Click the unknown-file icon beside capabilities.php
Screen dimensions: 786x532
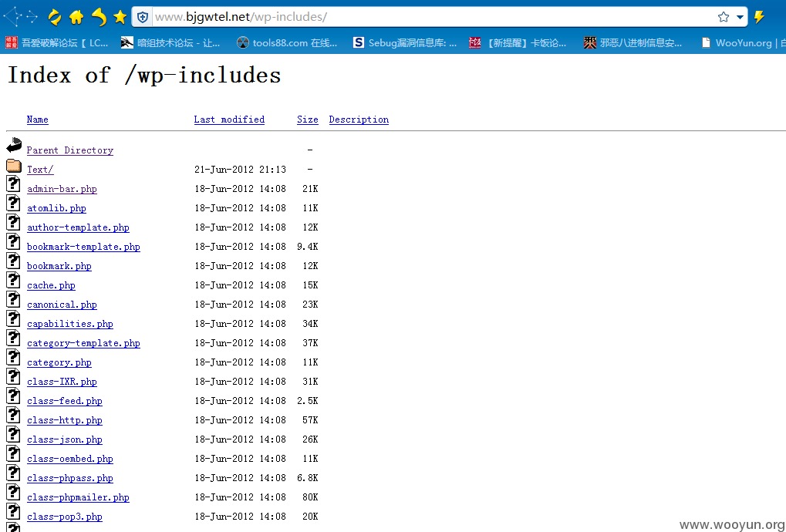click(x=14, y=318)
